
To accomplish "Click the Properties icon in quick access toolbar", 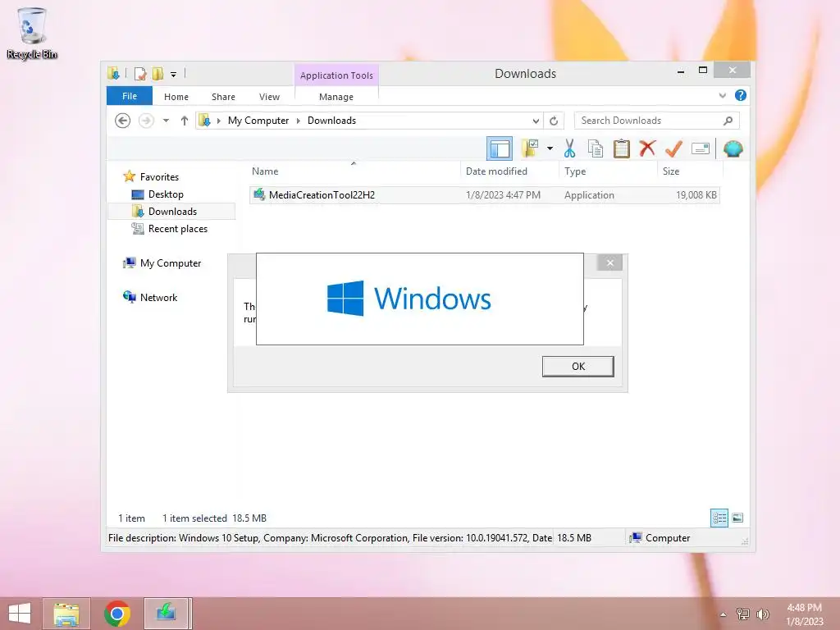I will [140, 74].
